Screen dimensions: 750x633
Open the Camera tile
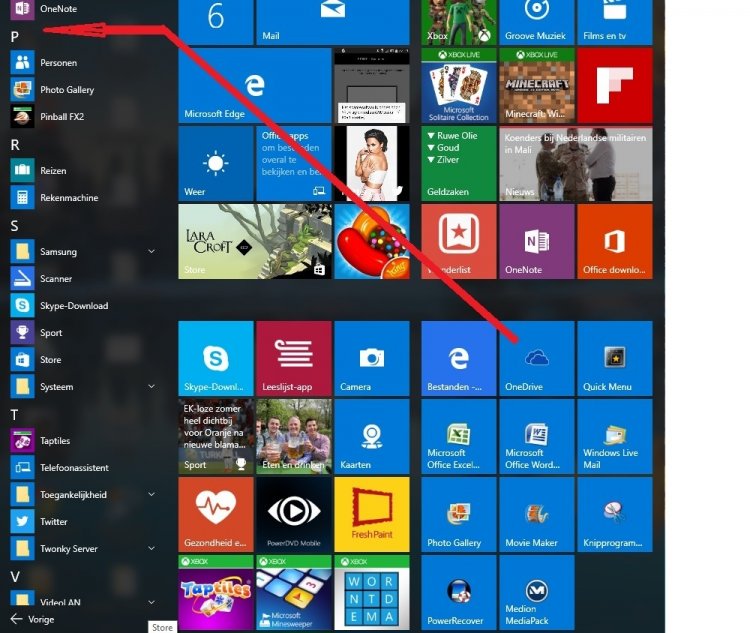click(372, 358)
